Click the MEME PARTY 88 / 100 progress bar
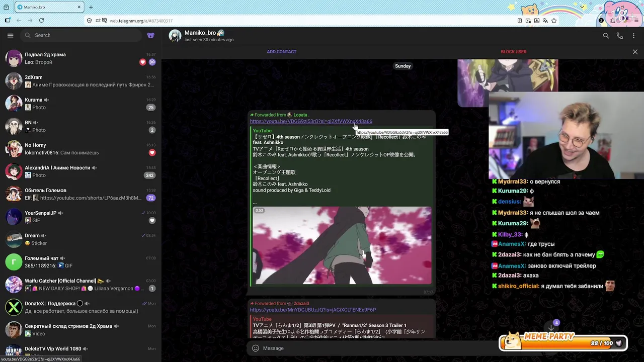The height and width of the screenshot is (362, 644). [x=563, y=343]
